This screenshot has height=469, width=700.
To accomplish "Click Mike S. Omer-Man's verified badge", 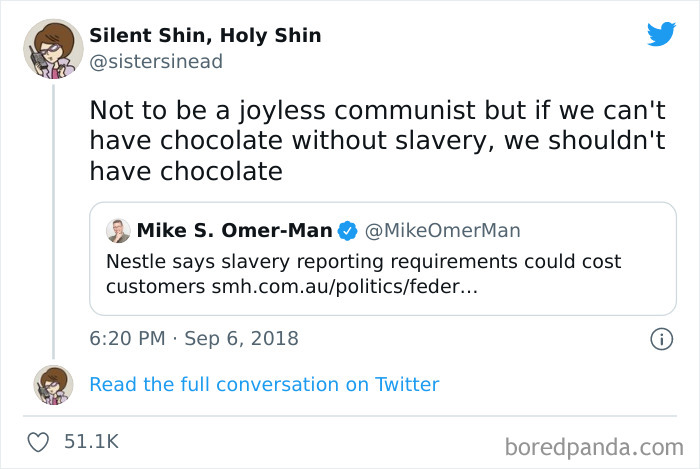I will (348, 231).
